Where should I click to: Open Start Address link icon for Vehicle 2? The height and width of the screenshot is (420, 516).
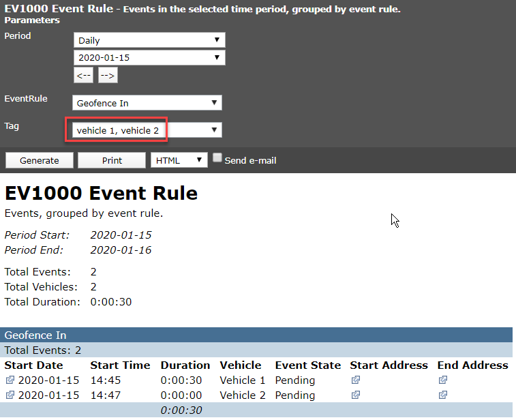click(355, 395)
